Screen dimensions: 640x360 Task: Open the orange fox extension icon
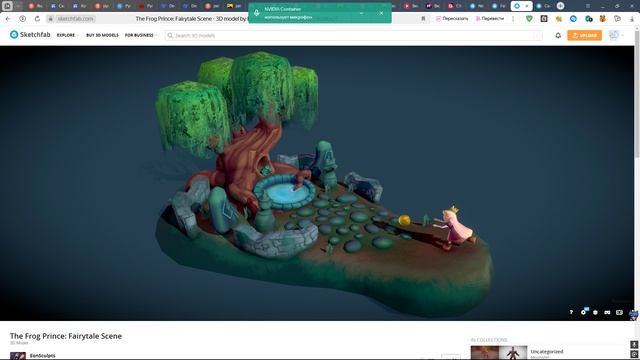pyautogui.click(x=603, y=19)
